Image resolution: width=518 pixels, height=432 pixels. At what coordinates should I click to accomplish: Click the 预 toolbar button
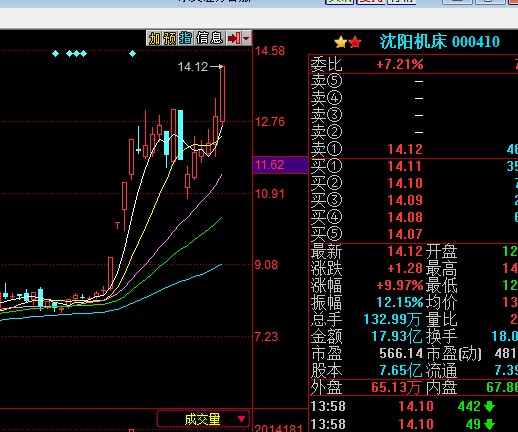coord(169,38)
